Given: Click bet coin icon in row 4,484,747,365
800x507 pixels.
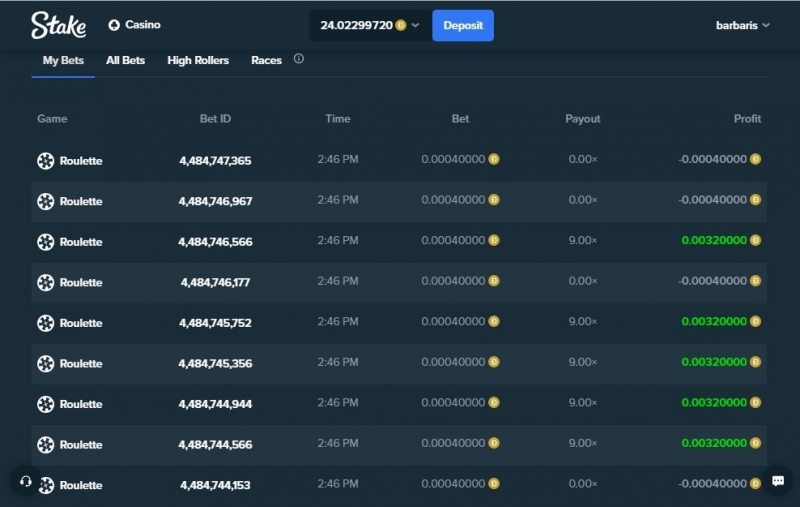Looking at the screenshot, I should coord(494,159).
